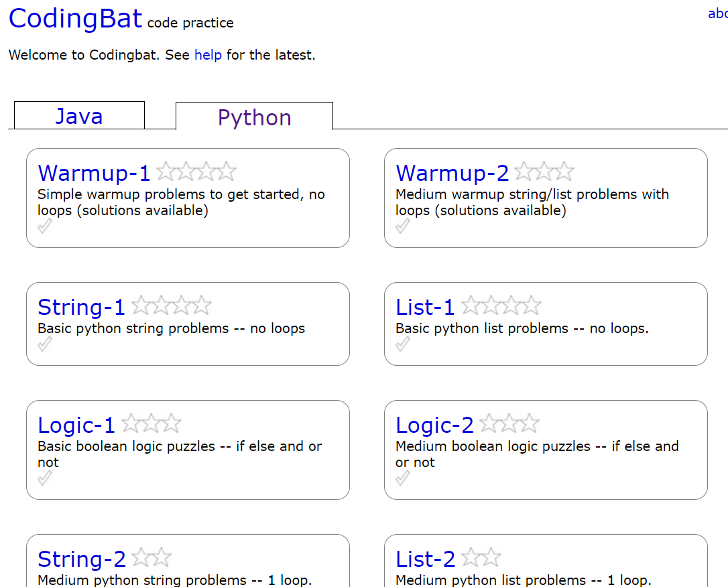Image resolution: width=728 pixels, height=587 pixels.
Task: Click the CodingBat logo
Action: click(x=75, y=18)
